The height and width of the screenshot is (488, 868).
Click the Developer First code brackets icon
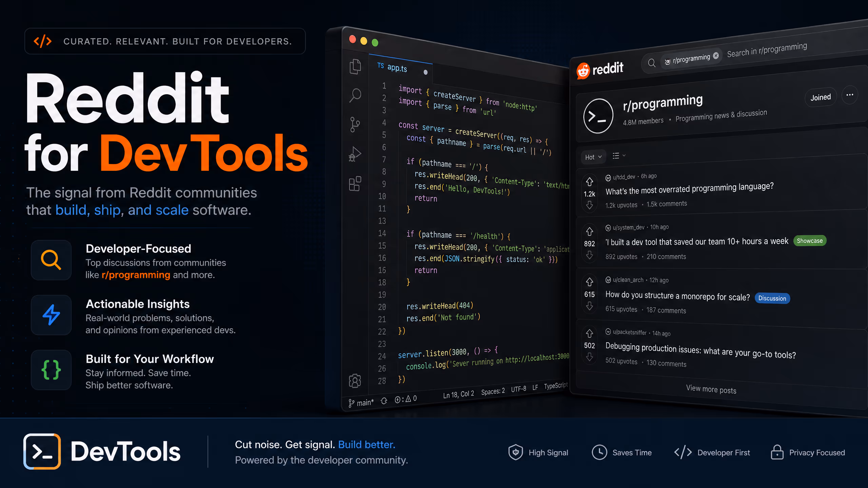point(683,452)
